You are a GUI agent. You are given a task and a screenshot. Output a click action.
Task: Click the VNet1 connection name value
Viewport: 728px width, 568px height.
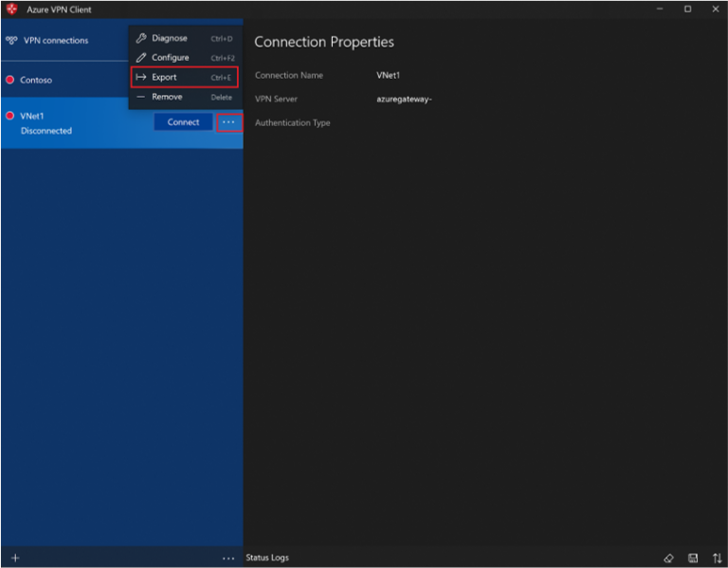pyautogui.click(x=388, y=75)
